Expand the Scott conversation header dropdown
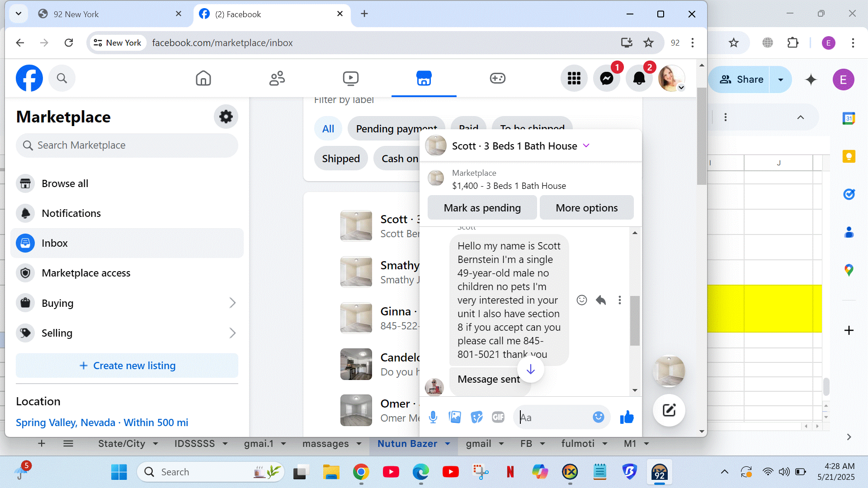 click(586, 145)
